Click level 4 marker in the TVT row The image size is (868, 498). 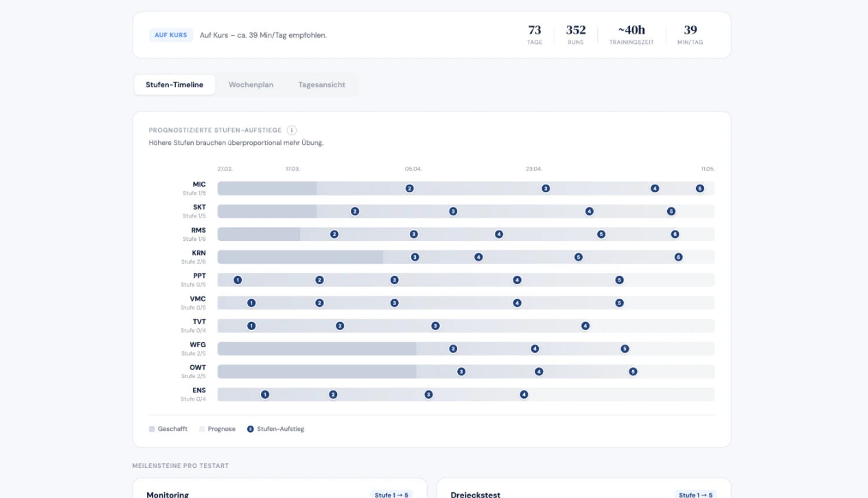(585, 326)
